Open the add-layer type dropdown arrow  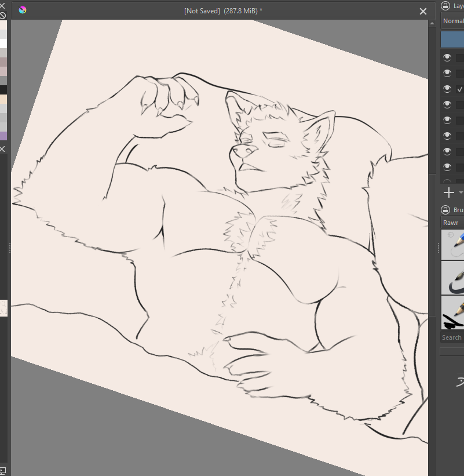pos(461,192)
